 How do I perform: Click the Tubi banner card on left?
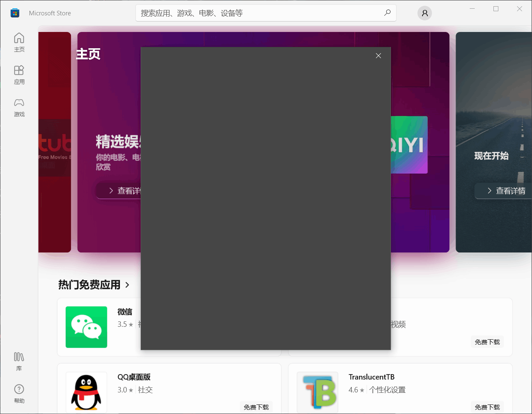pyautogui.click(x=54, y=142)
